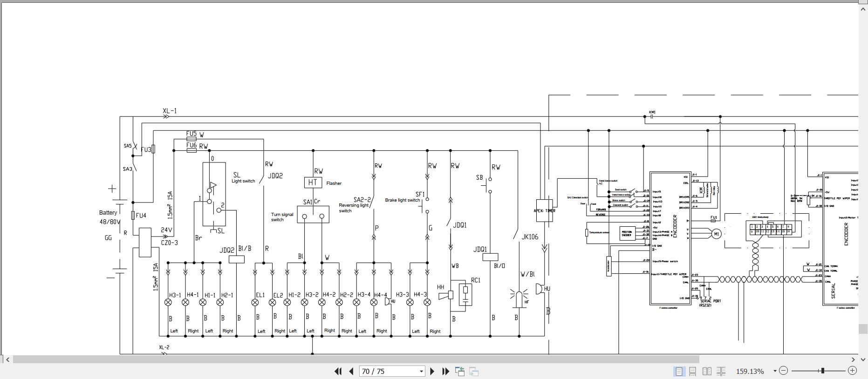Select facing pages view mode
The height and width of the screenshot is (379, 868).
point(707,371)
